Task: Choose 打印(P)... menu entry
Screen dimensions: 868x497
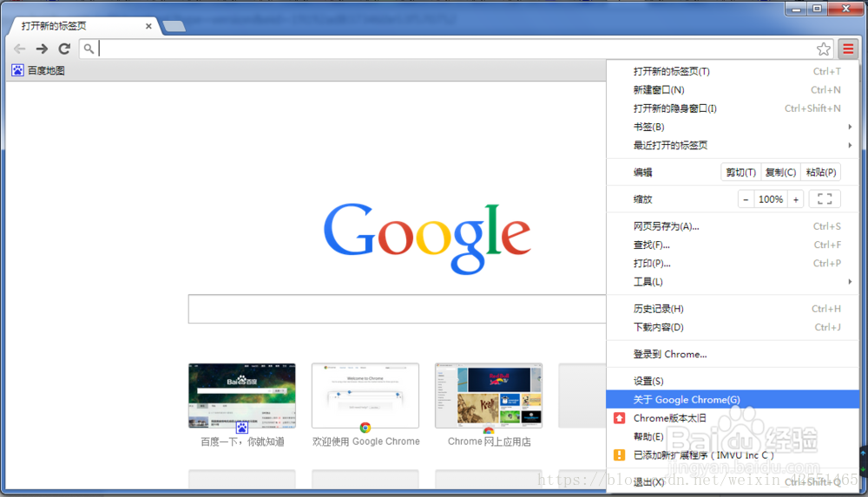Action: point(733,264)
